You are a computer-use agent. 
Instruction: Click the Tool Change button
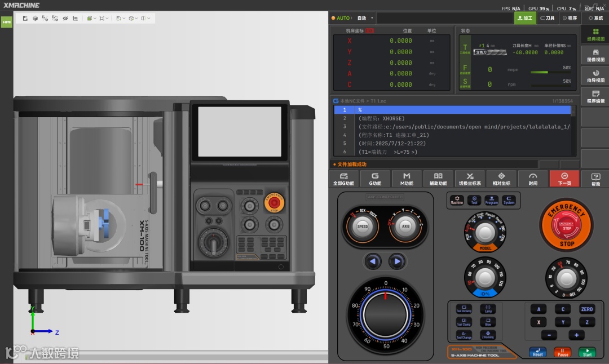464,335
